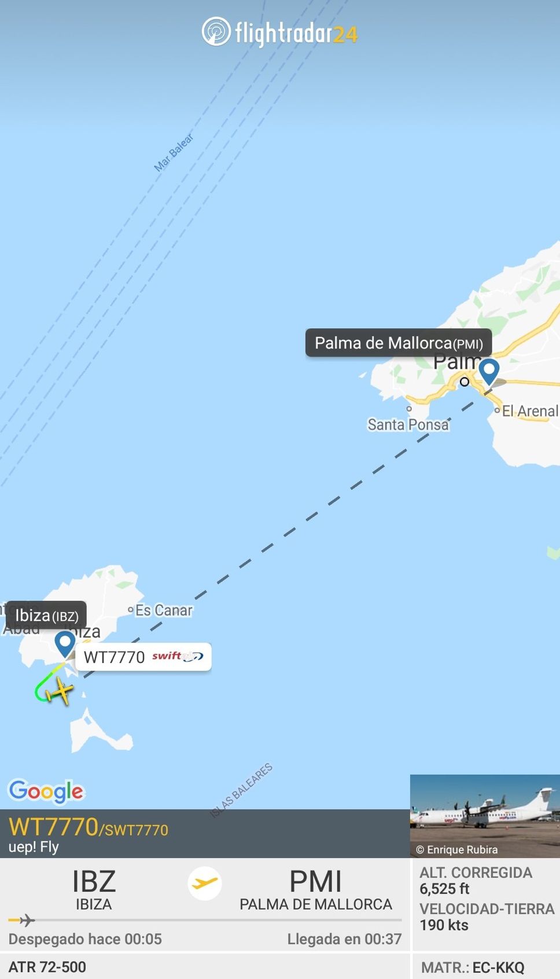
Task: Tap the Palma de Mallorca (PMI) label
Action: 399,343
